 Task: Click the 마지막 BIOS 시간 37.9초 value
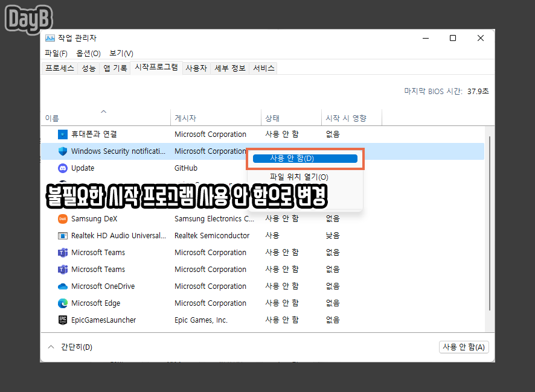[478, 91]
